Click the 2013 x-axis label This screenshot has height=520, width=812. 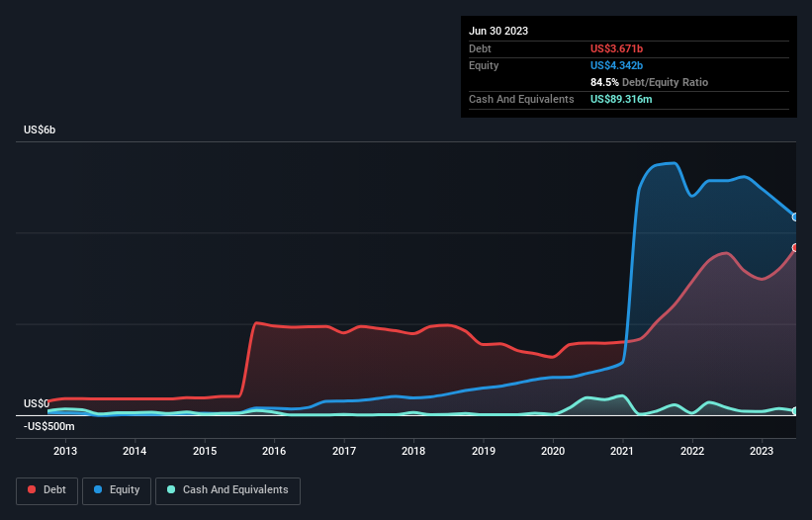(x=65, y=451)
